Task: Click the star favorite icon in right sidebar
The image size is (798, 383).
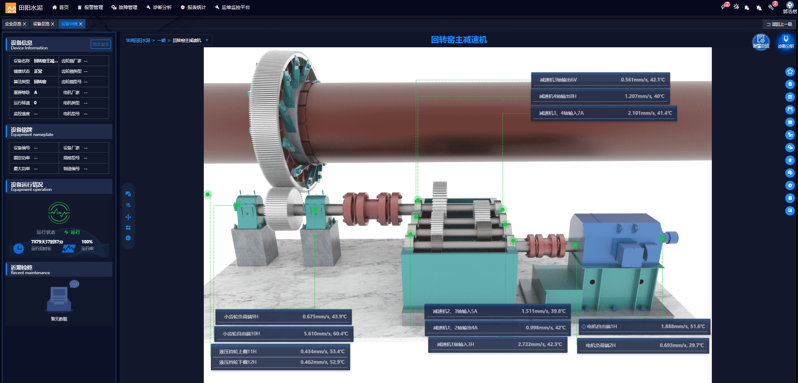Action: point(790,72)
